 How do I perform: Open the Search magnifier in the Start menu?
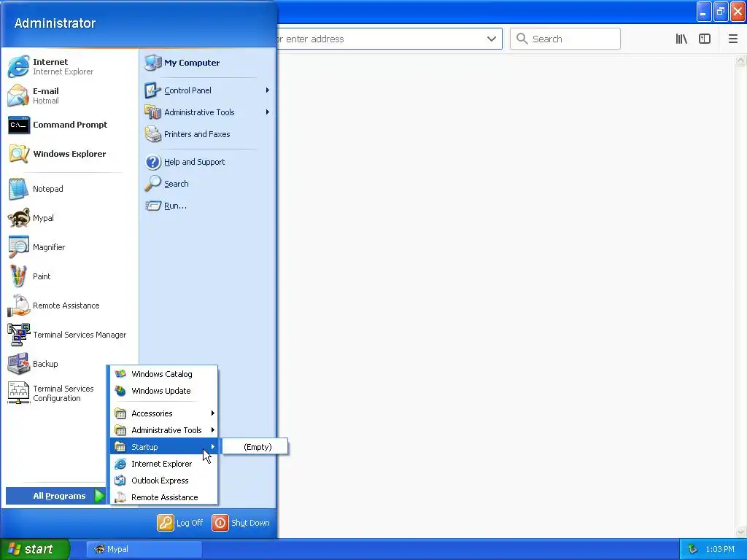153,183
